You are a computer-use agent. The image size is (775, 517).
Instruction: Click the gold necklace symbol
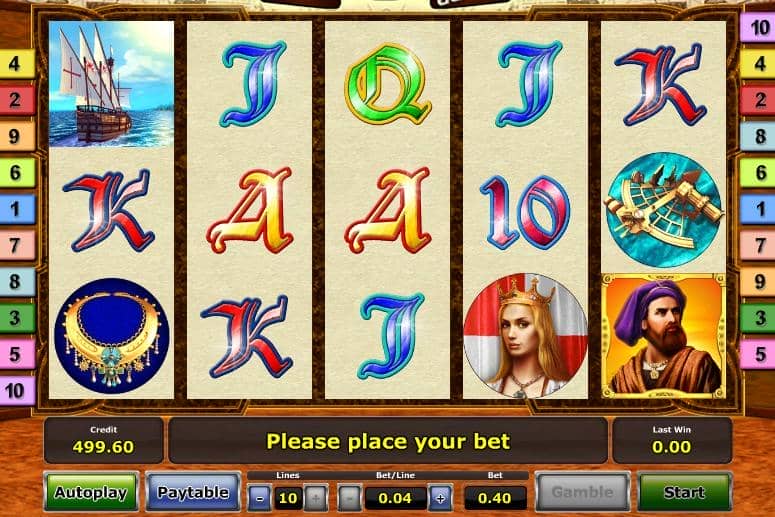(x=112, y=336)
